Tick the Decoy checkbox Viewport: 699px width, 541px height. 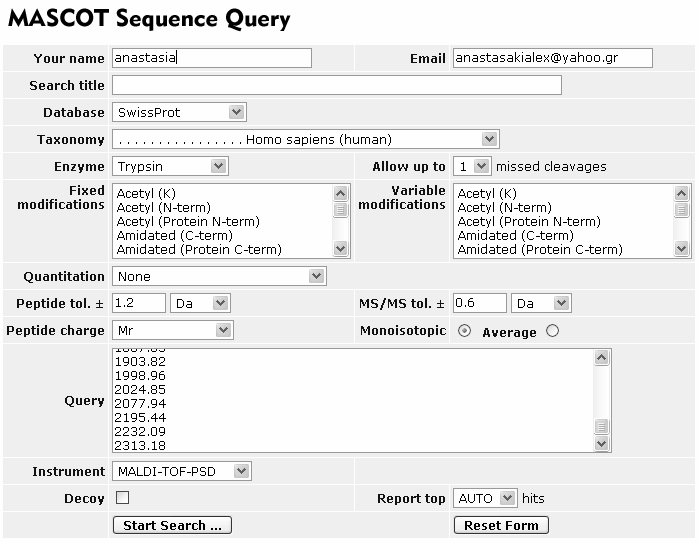(122, 497)
